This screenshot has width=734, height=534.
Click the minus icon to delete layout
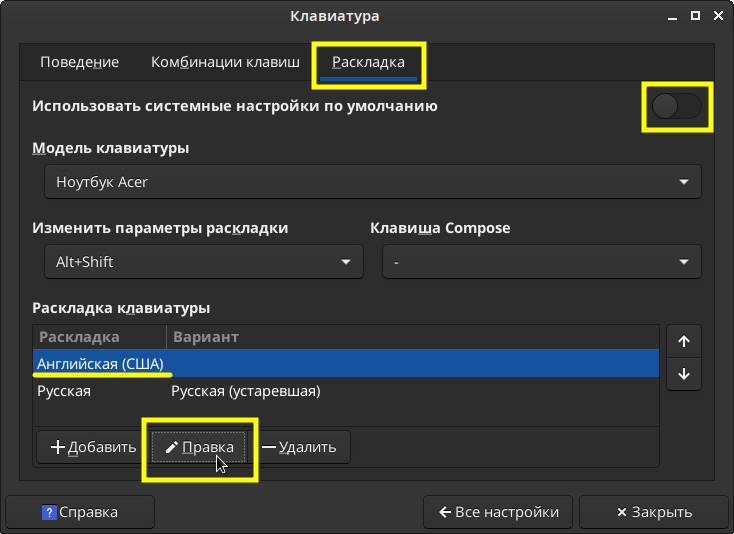[268, 447]
